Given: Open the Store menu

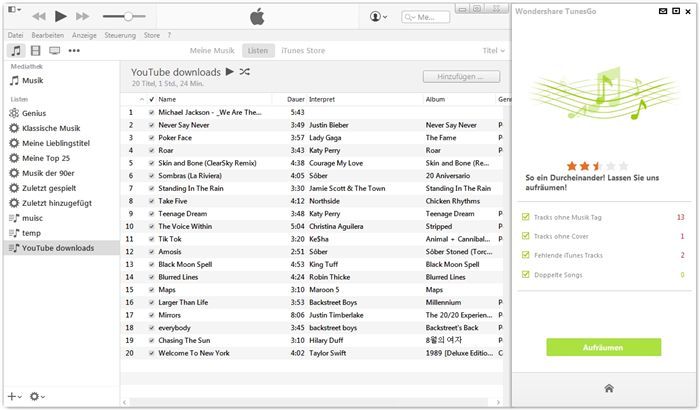Looking at the screenshot, I should [x=152, y=35].
